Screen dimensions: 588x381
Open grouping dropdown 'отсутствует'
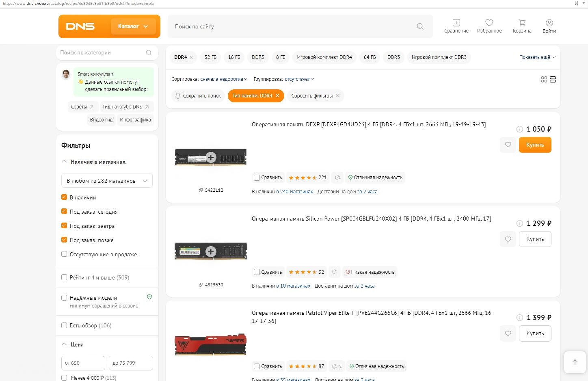tap(299, 79)
